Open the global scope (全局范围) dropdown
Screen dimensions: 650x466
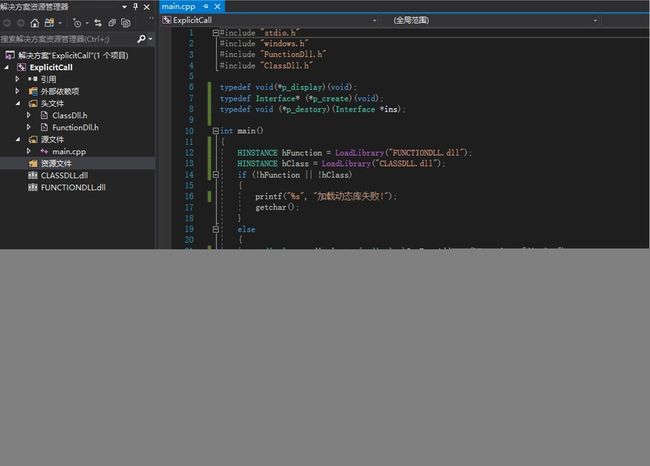point(595,20)
